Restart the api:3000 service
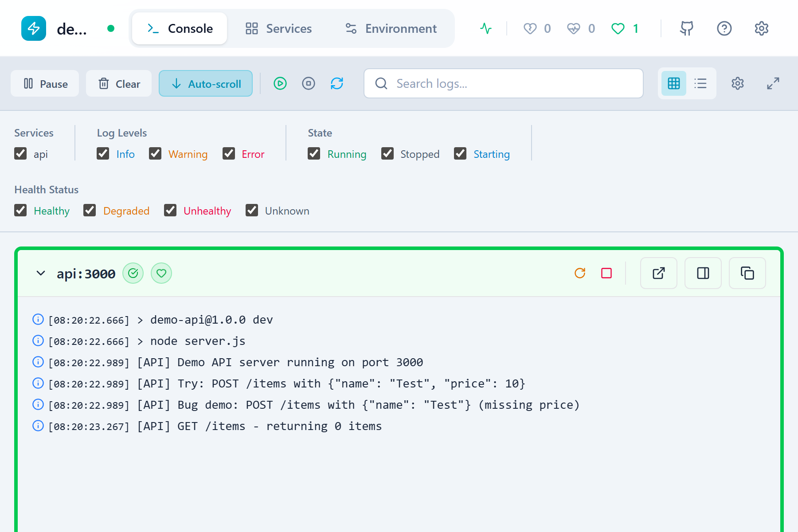 [x=580, y=274]
